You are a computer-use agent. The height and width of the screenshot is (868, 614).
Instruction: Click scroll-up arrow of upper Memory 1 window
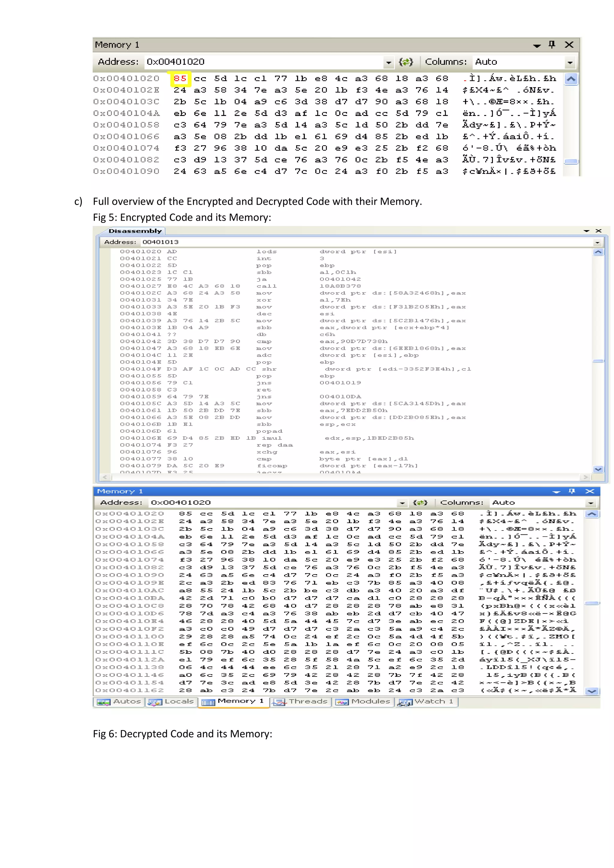click(571, 79)
